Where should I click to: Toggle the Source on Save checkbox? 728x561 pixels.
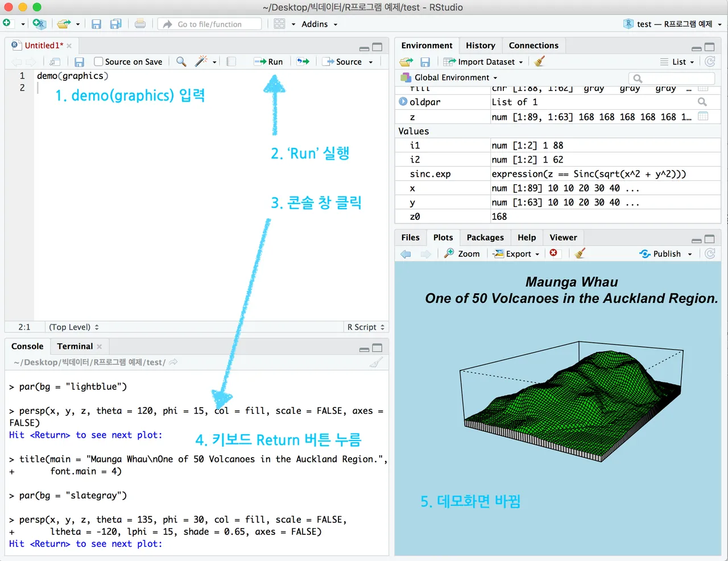[98, 61]
